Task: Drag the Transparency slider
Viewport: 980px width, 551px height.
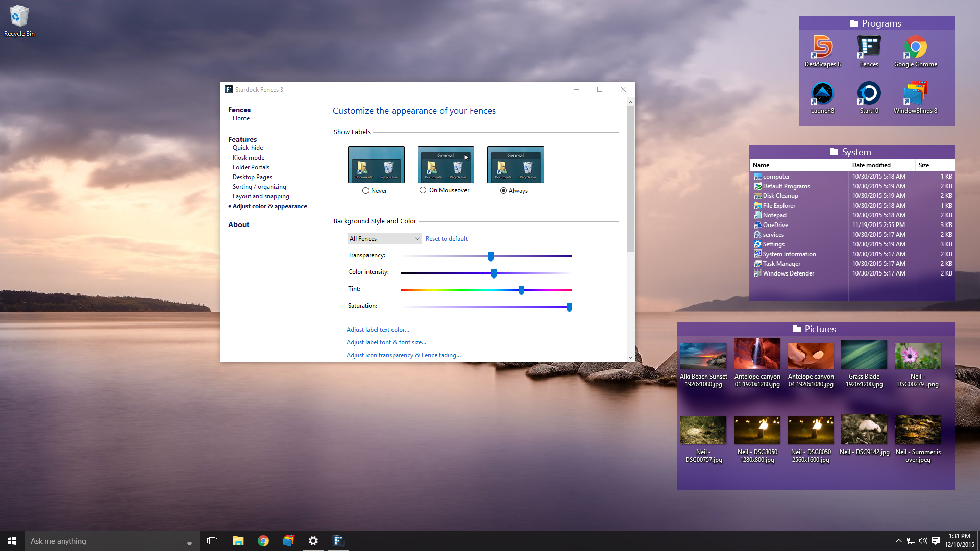Action: click(492, 256)
